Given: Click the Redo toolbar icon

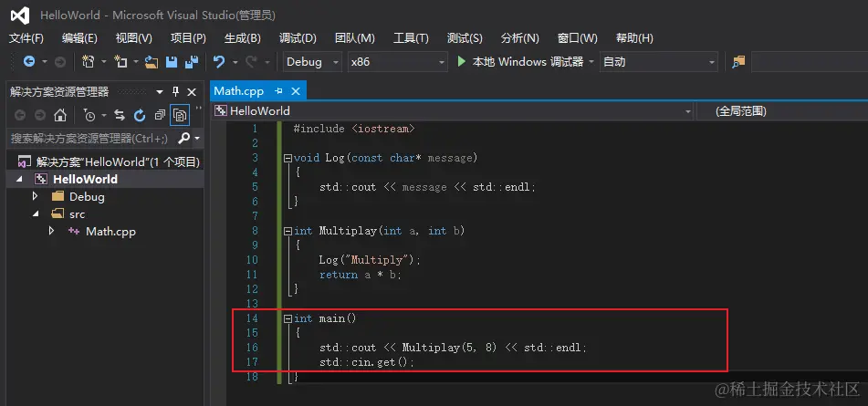Looking at the screenshot, I should (x=251, y=62).
